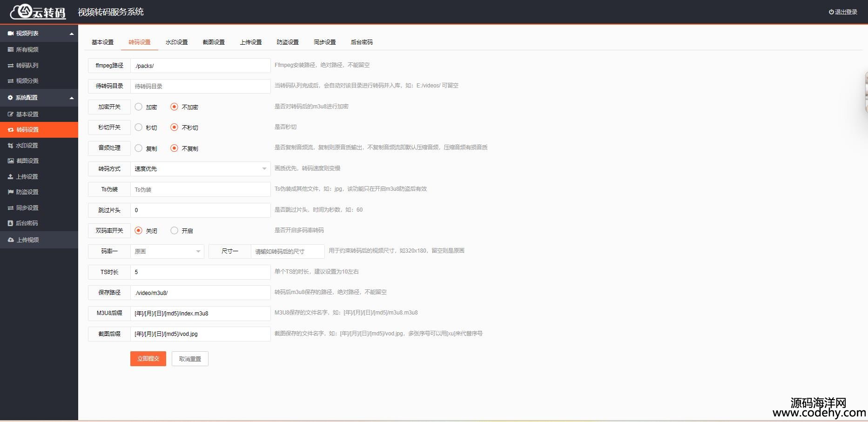
Task: Open the 码率一 dropdown showing 原画
Action: coord(167,252)
